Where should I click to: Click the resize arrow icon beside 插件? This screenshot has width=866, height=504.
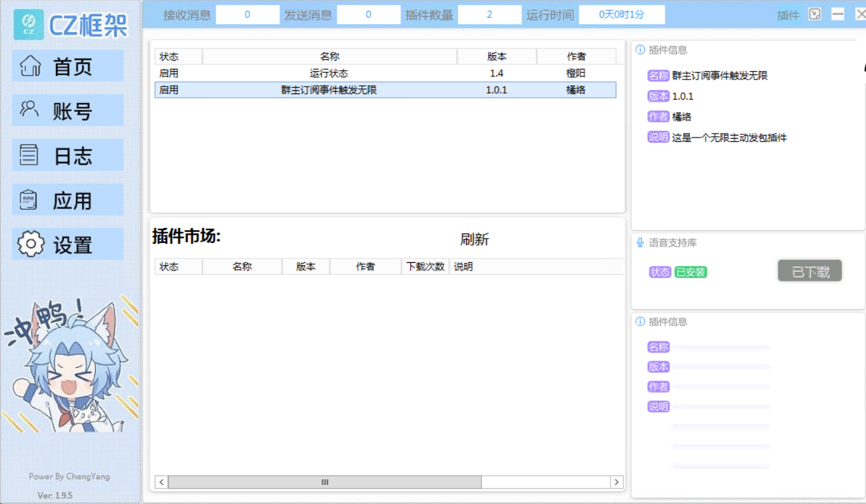pyautogui.click(x=816, y=14)
